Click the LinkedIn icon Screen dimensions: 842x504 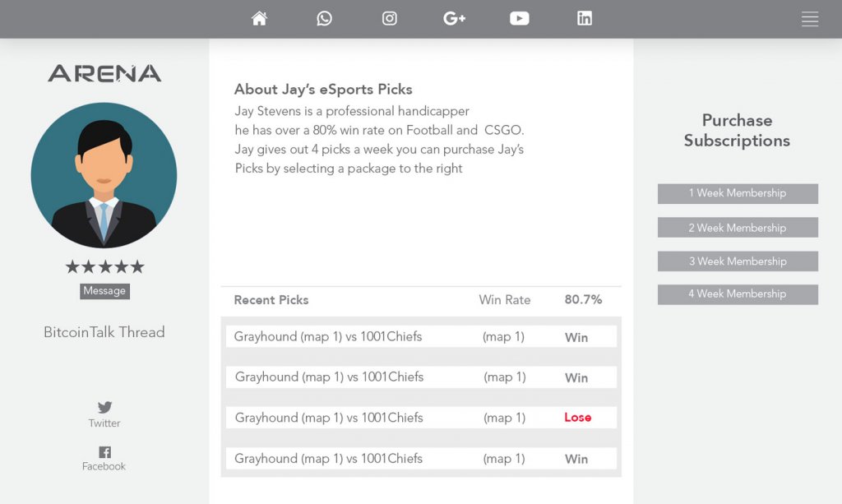[585, 18]
